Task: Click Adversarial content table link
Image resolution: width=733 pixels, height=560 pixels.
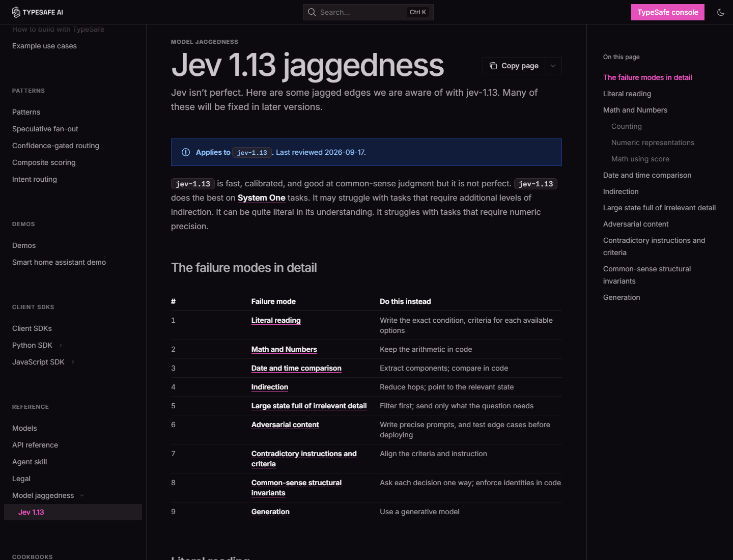Action: pos(285,425)
